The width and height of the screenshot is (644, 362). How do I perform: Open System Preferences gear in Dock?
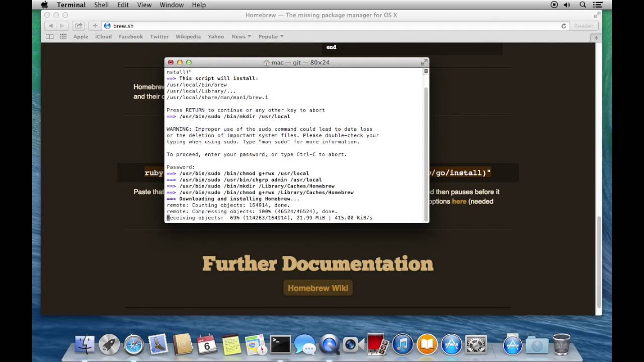tap(476, 344)
